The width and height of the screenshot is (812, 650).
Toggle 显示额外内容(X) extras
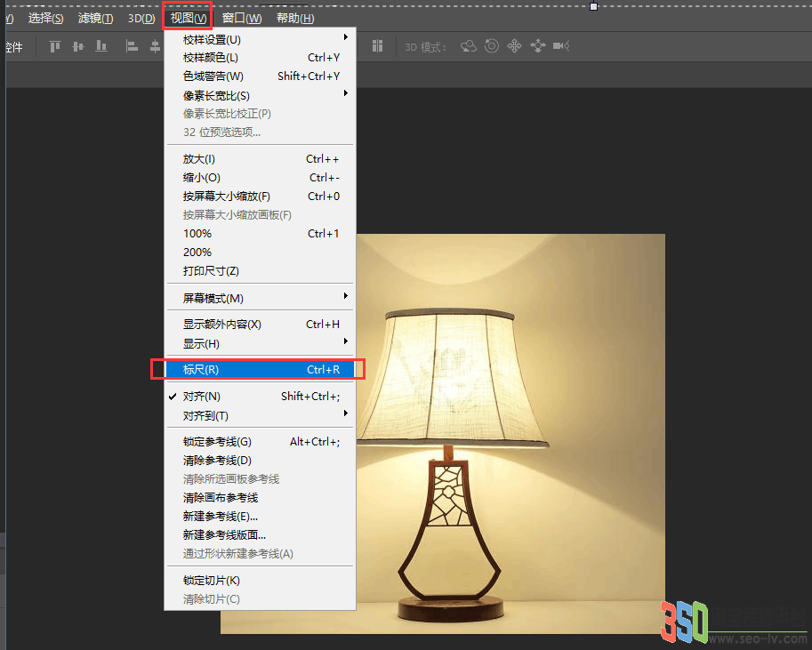260,325
